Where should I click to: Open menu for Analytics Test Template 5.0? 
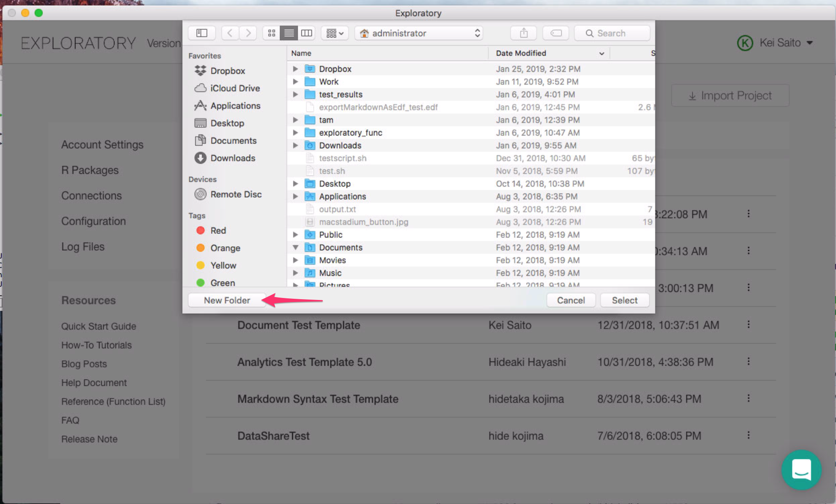coord(748,361)
